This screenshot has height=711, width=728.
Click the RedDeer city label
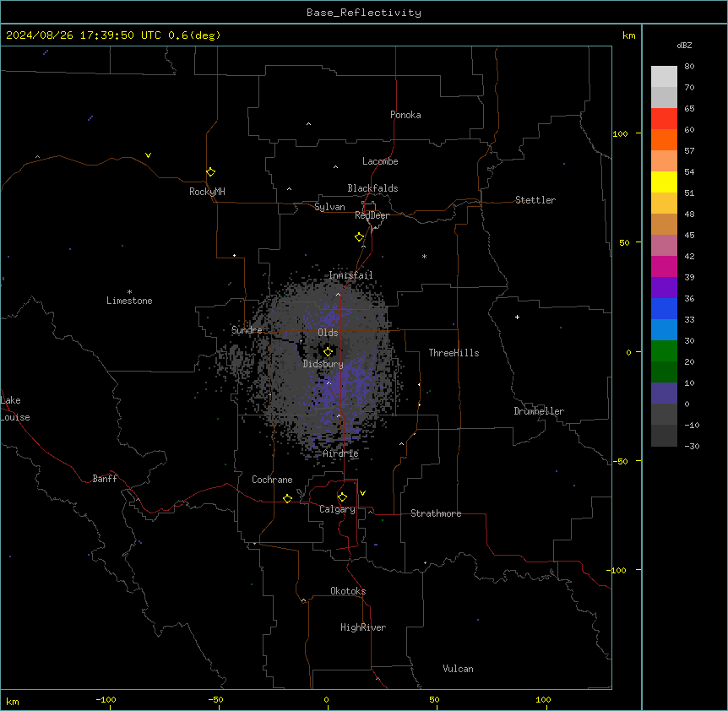tap(372, 215)
